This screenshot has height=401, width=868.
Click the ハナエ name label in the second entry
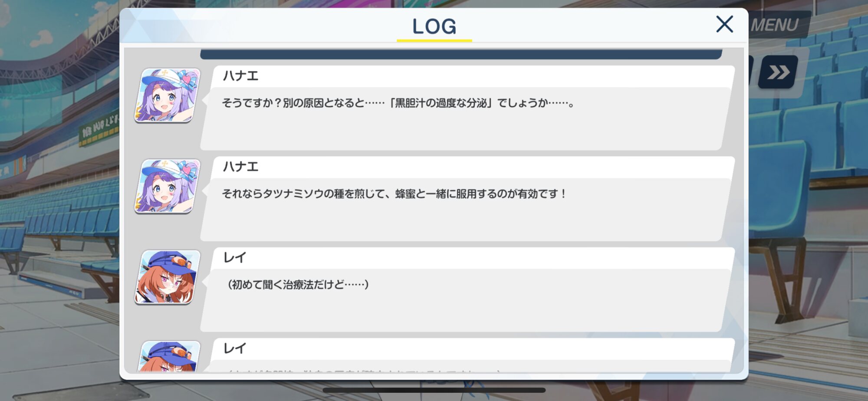(x=241, y=167)
